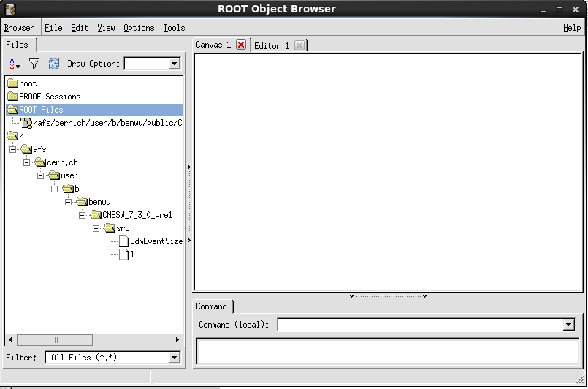Maximize the ROOT Object Browser window
Image resolution: width=588 pixels, height=389 pixels.
tap(559, 10)
